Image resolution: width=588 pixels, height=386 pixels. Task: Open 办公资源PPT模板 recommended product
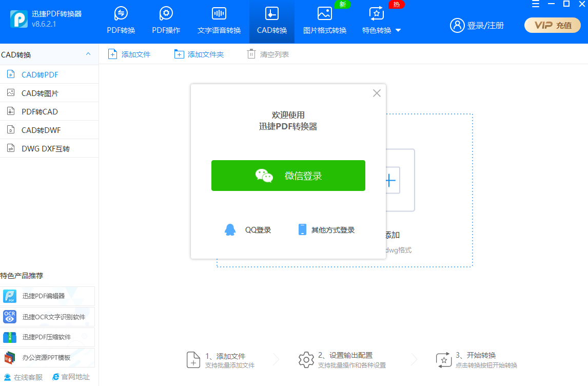(x=47, y=357)
